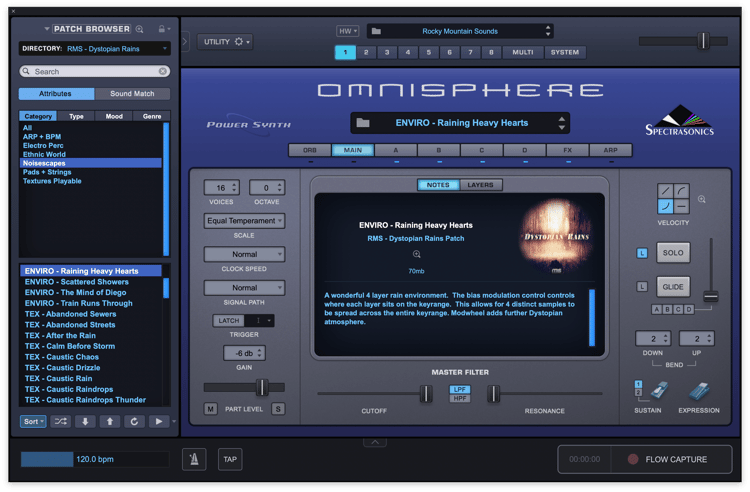
Task: Adjust the Cutoff slider handle
Action: tap(425, 394)
